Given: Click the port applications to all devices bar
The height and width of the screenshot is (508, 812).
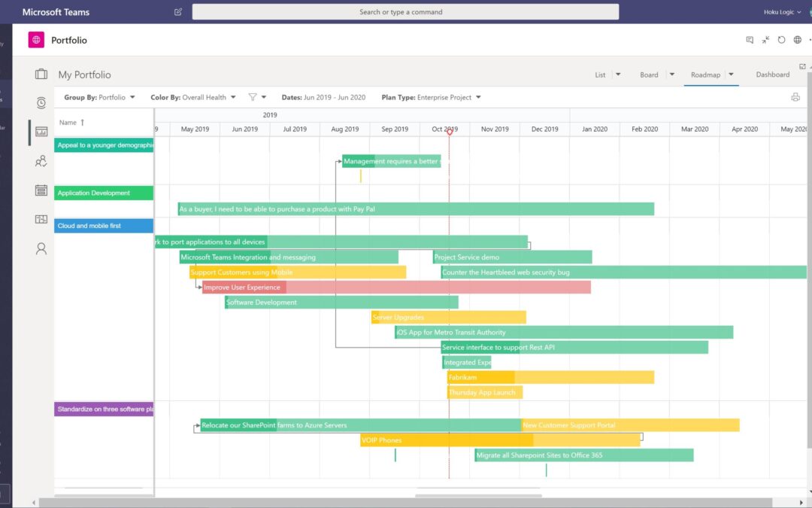Looking at the screenshot, I should point(341,242).
